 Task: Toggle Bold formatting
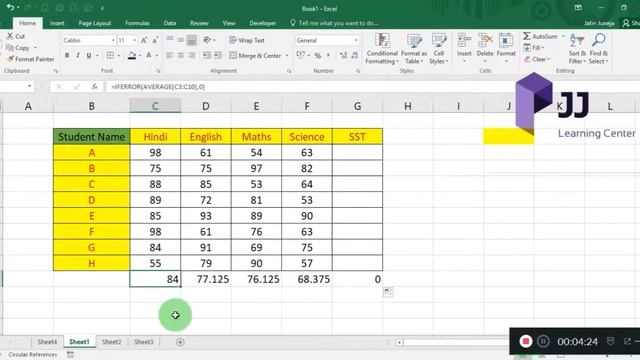click(67, 55)
